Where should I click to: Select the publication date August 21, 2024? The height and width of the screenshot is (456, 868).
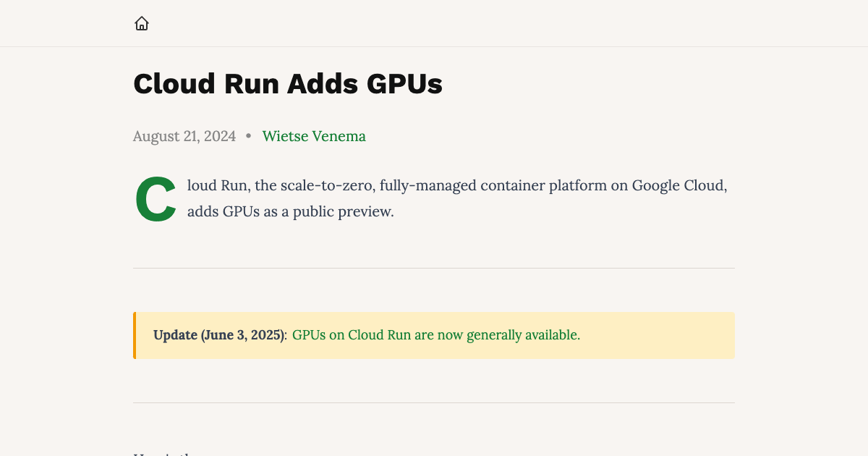[x=184, y=136]
